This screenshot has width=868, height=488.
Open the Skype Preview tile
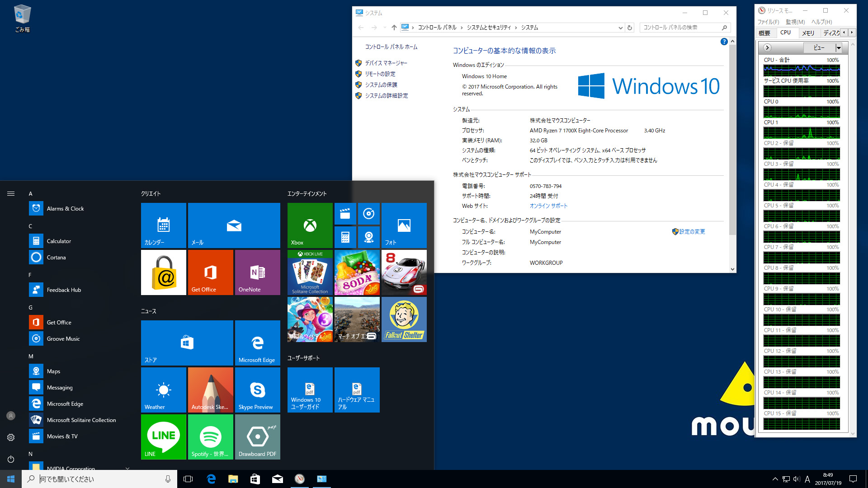pyautogui.click(x=257, y=389)
